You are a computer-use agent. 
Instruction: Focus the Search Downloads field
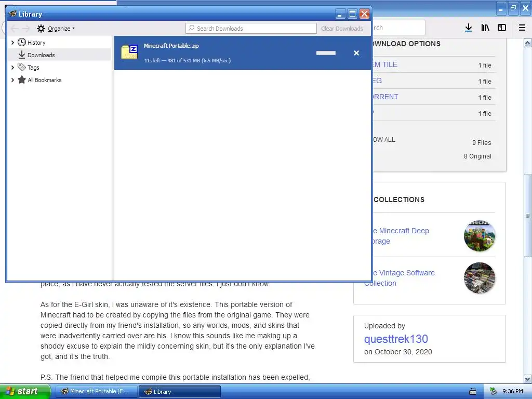(x=251, y=28)
